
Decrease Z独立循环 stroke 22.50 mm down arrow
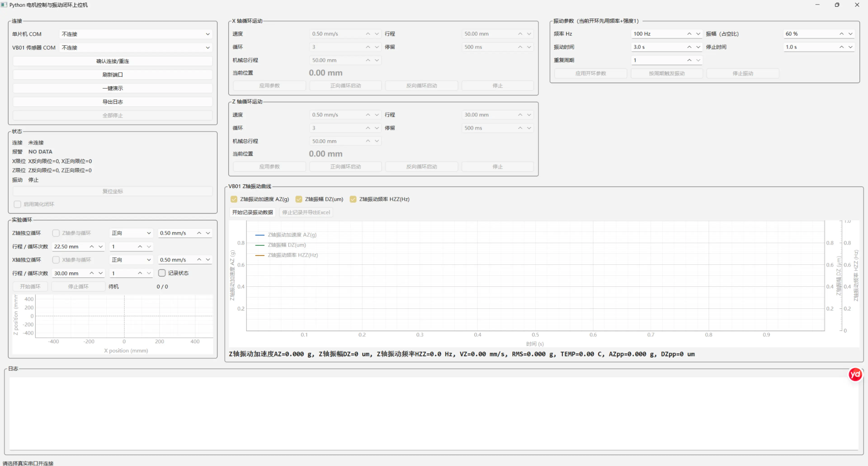coord(100,246)
